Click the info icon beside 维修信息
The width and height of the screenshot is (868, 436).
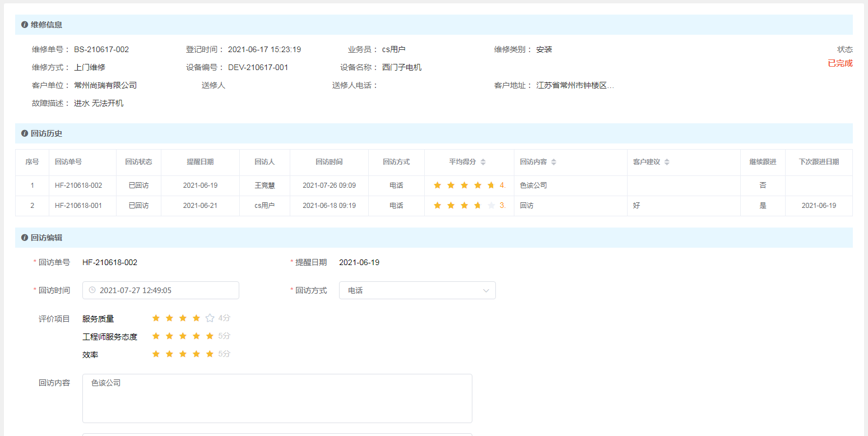click(25, 25)
